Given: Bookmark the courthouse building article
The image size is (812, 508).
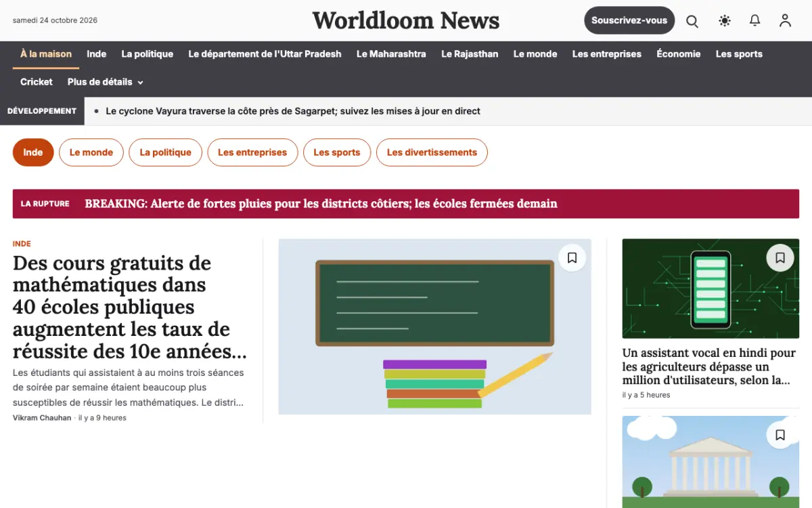Looking at the screenshot, I should click(x=780, y=435).
